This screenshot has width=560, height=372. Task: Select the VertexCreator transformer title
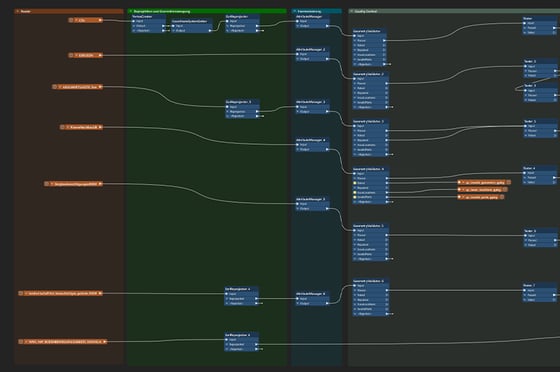[142, 16]
